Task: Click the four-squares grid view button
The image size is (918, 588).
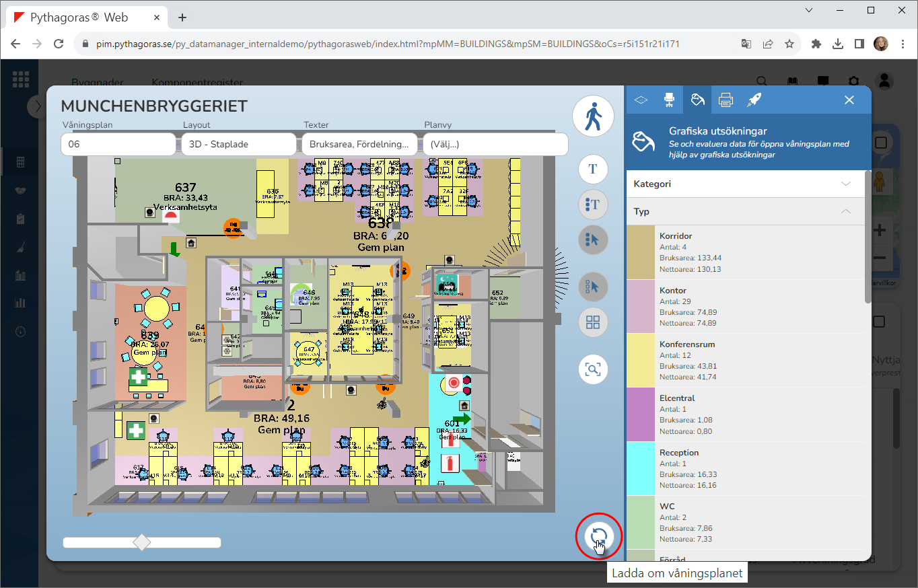Action: [593, 322]
